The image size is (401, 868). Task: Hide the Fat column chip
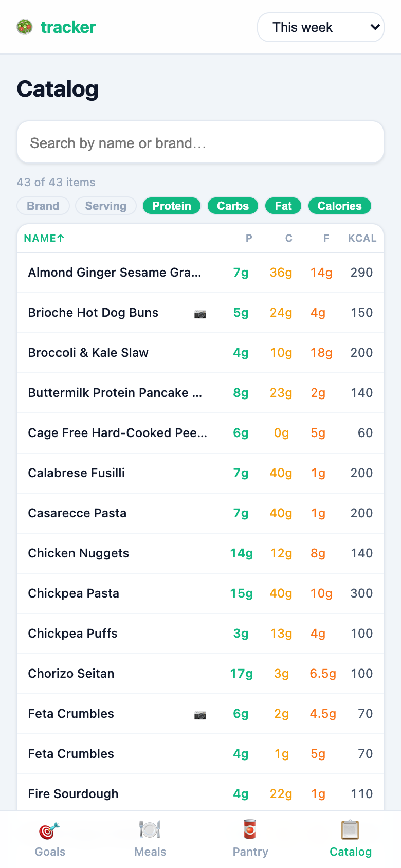click(283, 206)
